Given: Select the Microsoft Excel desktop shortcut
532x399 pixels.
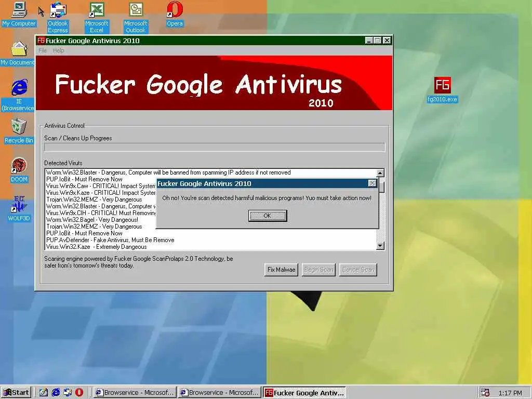Looking at the screenshot, I should [x=97, y=18].
